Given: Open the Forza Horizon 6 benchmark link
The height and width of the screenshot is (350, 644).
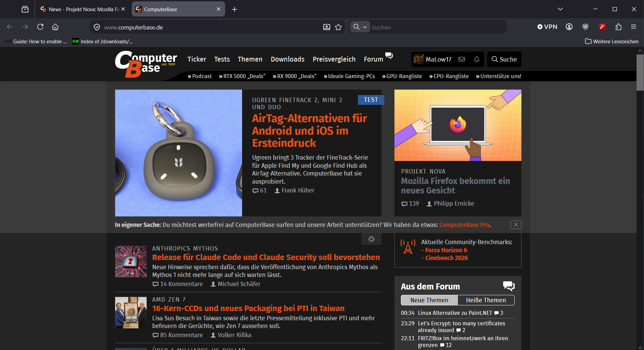Looking at the screenshot, I should coord(446,250).
